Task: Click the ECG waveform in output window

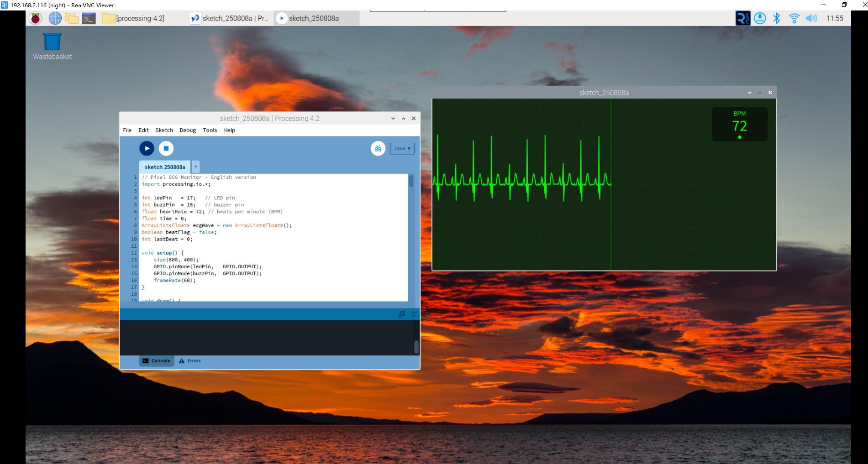Action: [x=522, y=169]
